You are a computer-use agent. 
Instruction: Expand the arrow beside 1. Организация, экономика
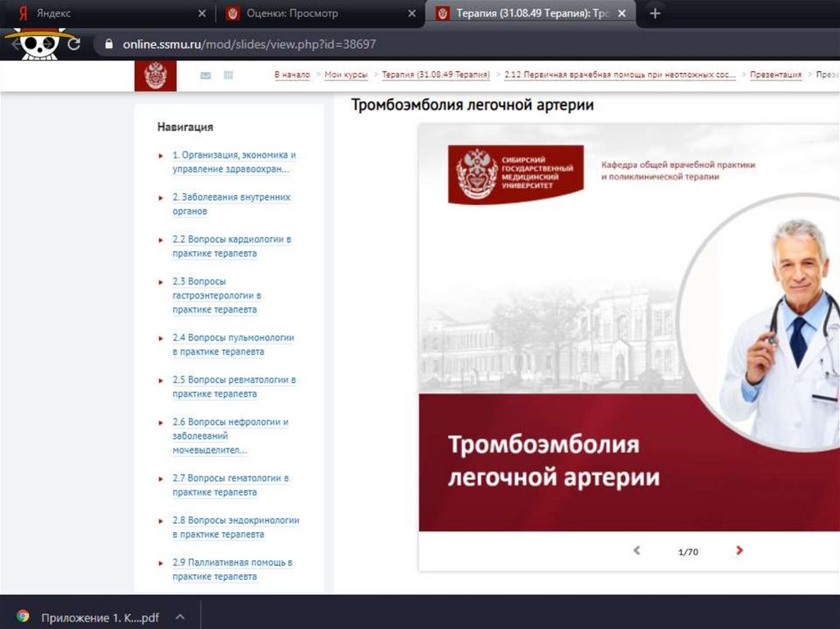point(161,156)
